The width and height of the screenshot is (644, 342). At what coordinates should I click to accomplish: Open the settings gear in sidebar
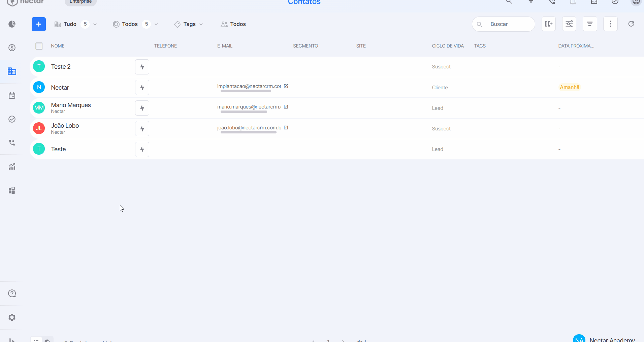tap(12, 317)
